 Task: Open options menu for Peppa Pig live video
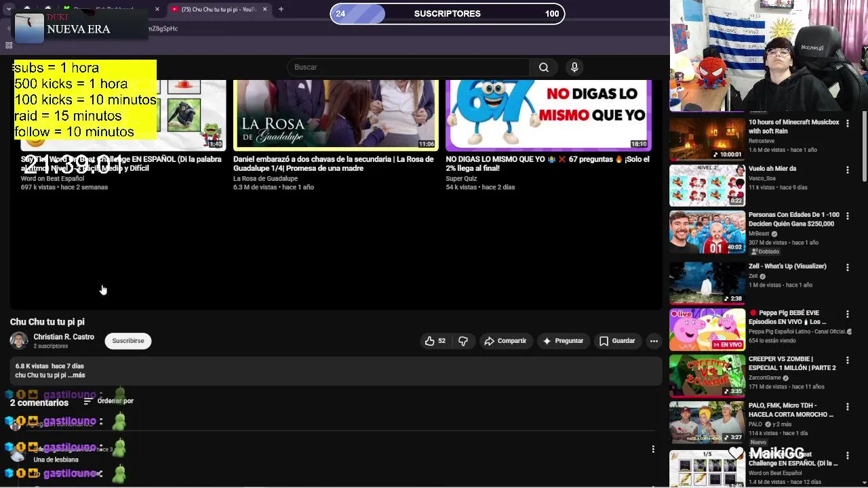[847, 314]
